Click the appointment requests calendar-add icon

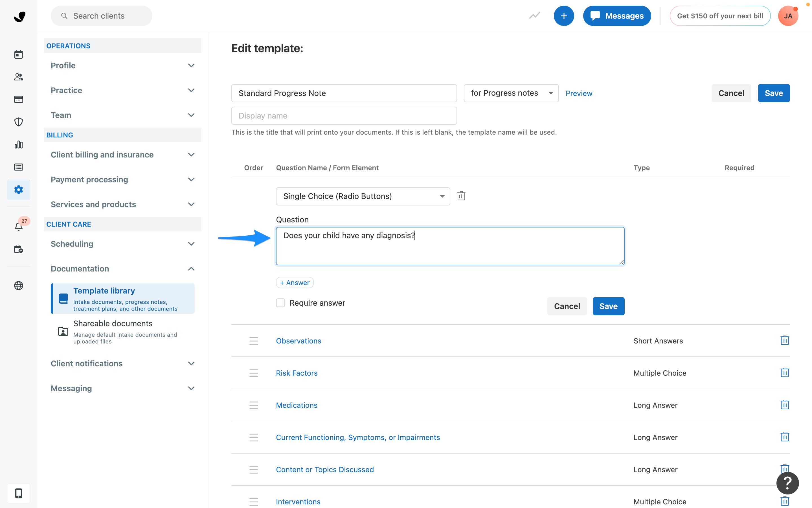click(18, 249)
